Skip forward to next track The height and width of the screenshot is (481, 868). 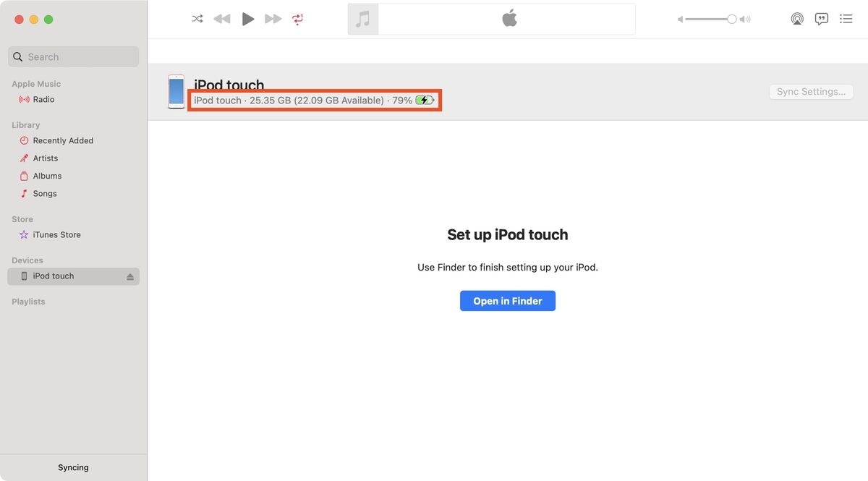tap(273, 19)
